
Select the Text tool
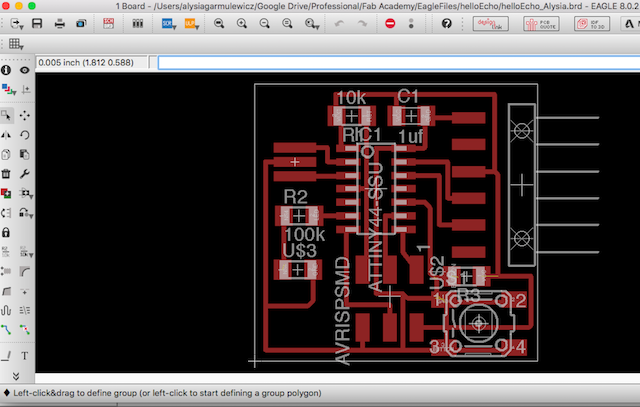pyautogui.click(x=24, y=356)
